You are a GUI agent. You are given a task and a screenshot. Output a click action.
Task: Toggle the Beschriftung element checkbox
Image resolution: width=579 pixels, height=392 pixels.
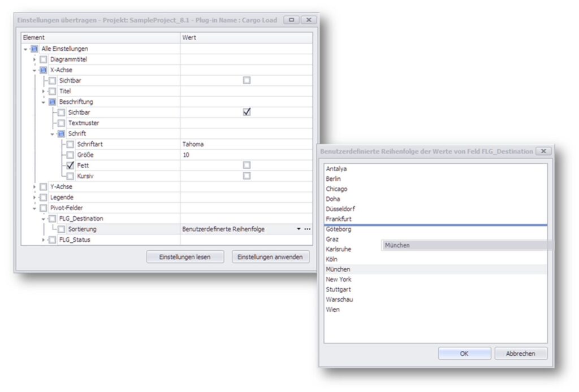click(x=53, y=102)
